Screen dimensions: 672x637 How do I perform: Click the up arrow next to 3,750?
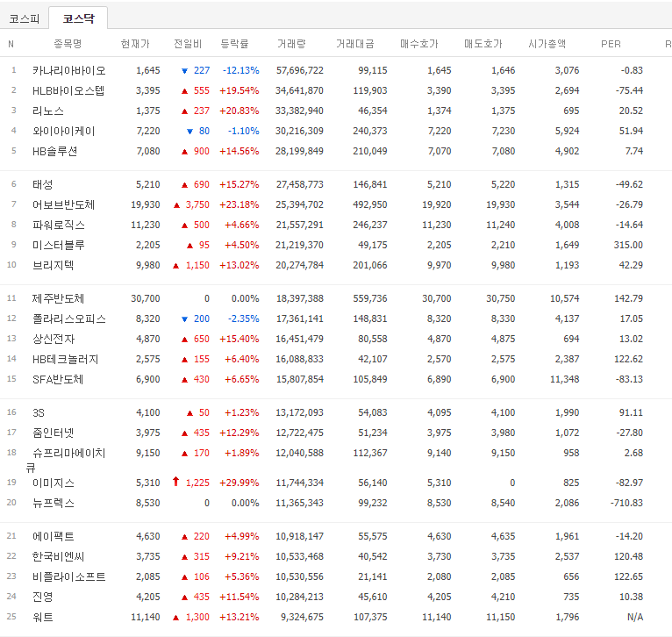[176, 205]
